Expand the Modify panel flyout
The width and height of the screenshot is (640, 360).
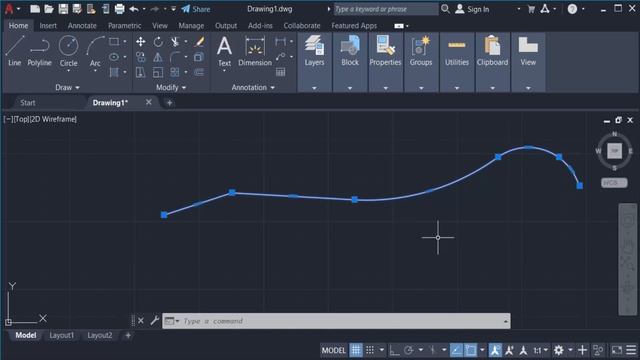(x=171, y=87)
